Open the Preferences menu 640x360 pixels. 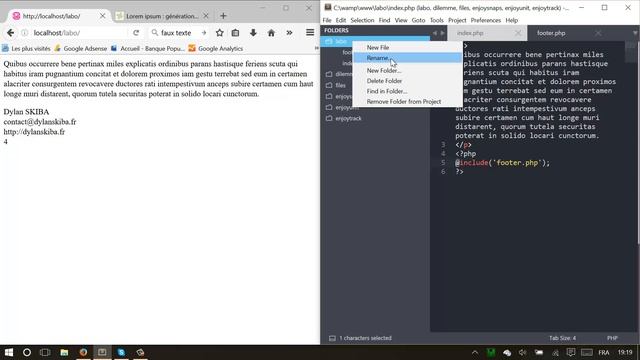click(486, 20)
